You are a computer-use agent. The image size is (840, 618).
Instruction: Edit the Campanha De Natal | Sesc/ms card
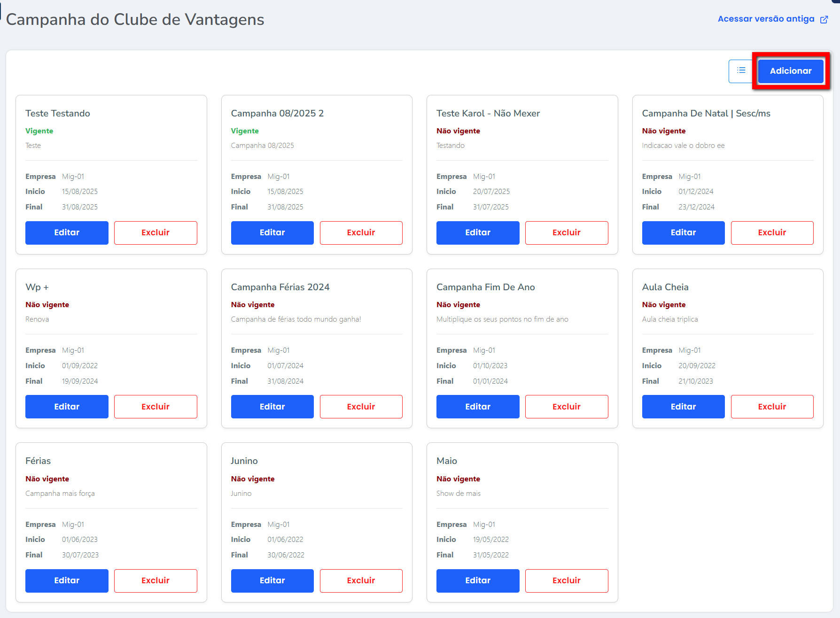[x=683, y=232]
